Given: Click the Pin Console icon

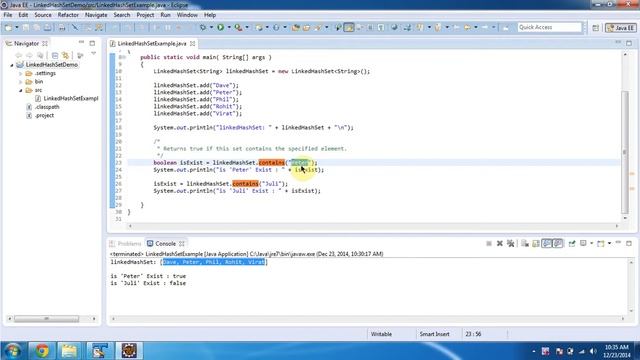Looking at the screenshot, I should point(572,244).
